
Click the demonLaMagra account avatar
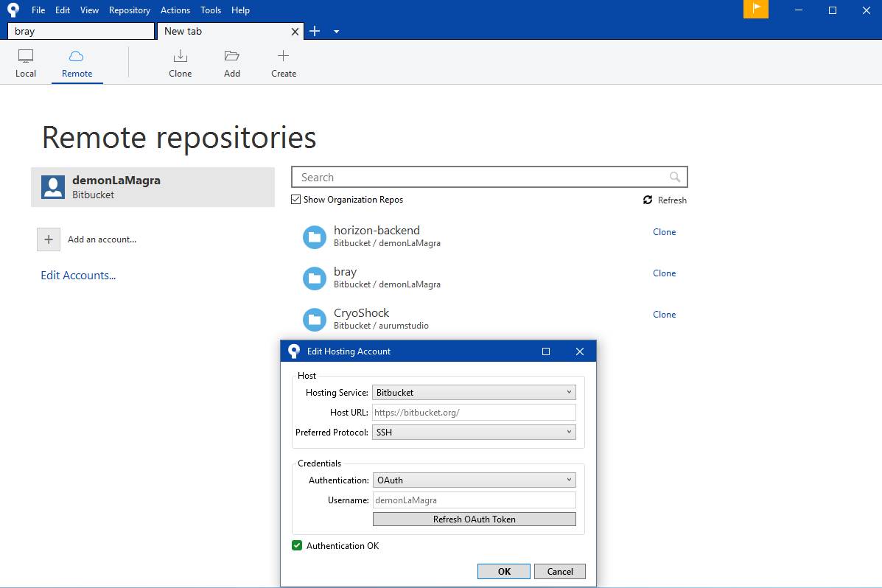[53, 187]
